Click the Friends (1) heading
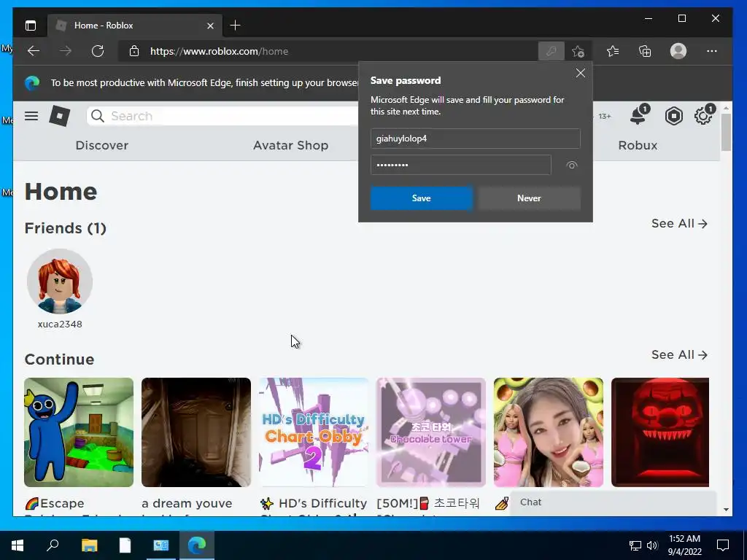The image size is (747, 560). click(x=65, y=228)
